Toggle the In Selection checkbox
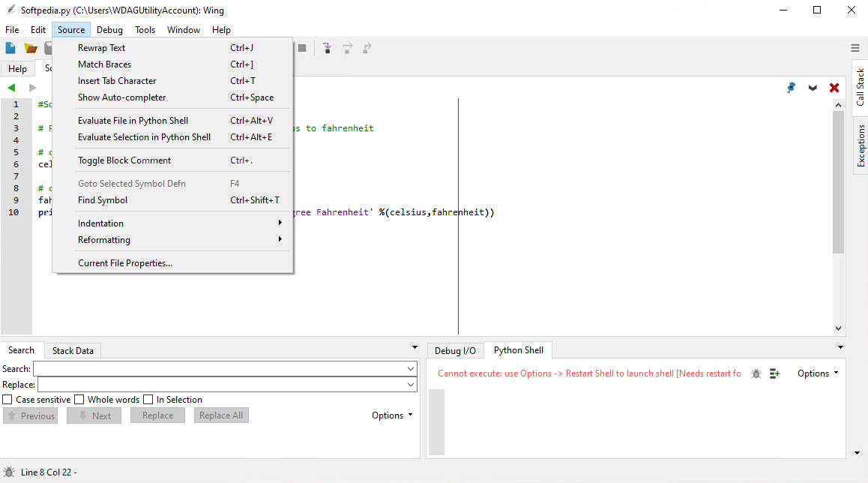Screen dimensions: 868x483 point(148,399)
